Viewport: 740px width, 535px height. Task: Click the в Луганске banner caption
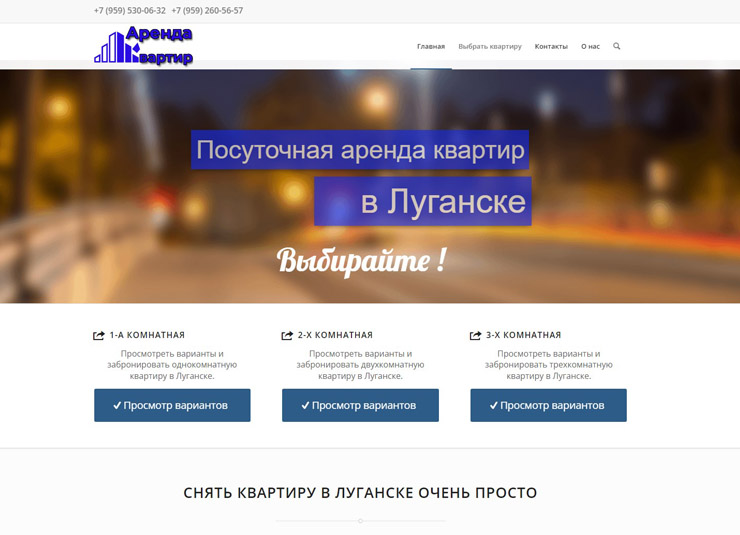pyautogui.click(x=423, y=201)
